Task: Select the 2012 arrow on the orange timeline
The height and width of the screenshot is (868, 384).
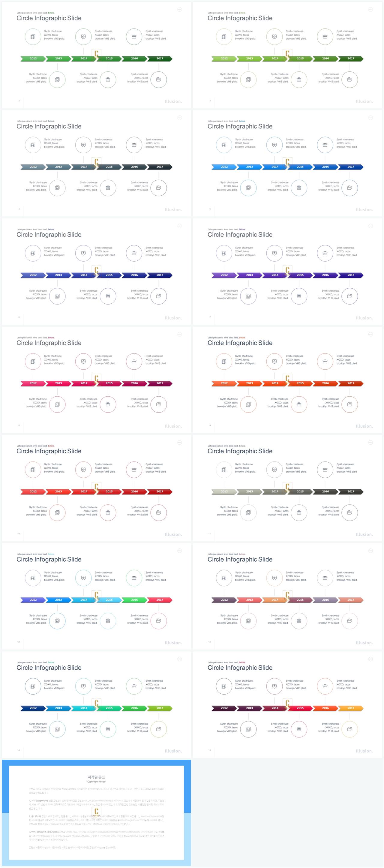Action: tap(224, 383)
